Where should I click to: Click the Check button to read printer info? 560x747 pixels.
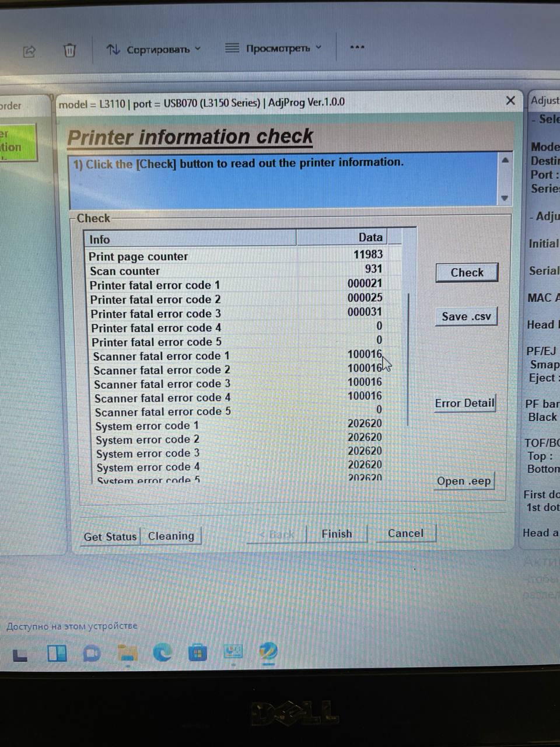[x=467, y=273]
